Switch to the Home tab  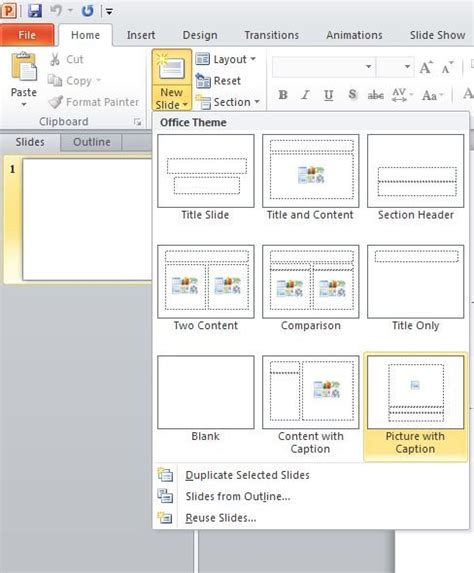click(85, 35)
